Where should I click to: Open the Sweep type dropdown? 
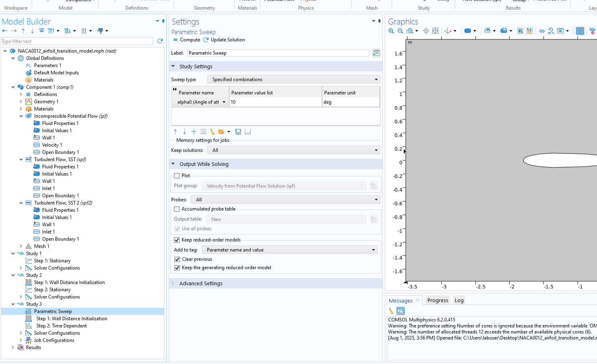click(x=294, y=80)
